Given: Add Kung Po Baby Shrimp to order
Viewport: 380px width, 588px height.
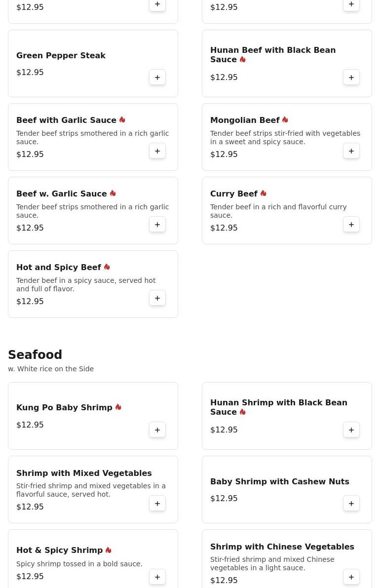Looking at the screenshot, I should point(157,430).
